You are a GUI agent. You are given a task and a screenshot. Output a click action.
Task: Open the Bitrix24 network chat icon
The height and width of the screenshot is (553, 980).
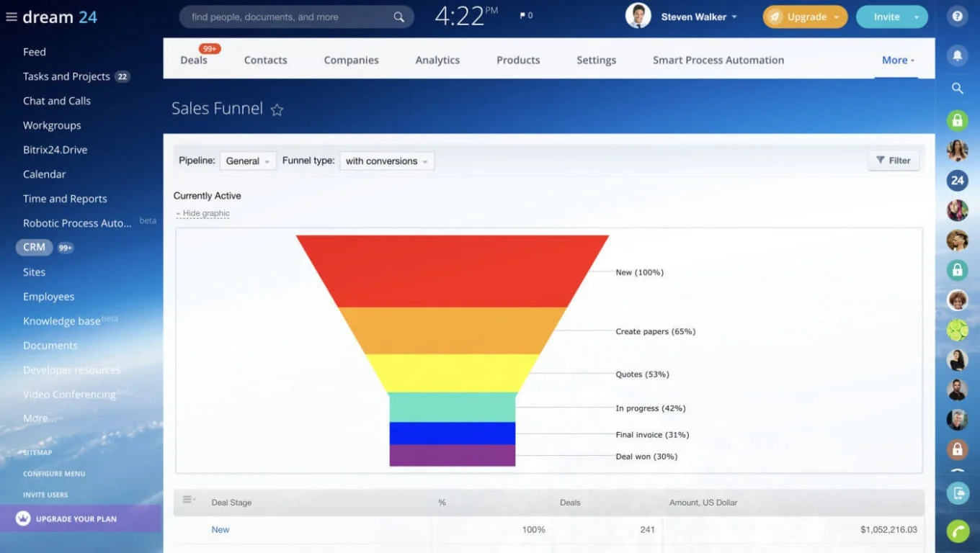(957, 180)
